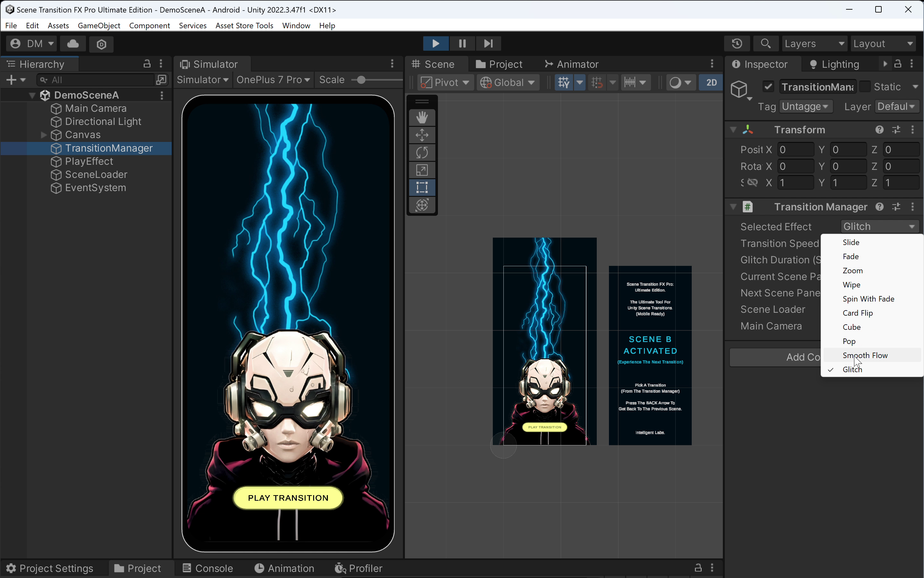Click the GameObject icon picker in Inspector
Viewport: 924px width, 578px height.
[741, 91]
